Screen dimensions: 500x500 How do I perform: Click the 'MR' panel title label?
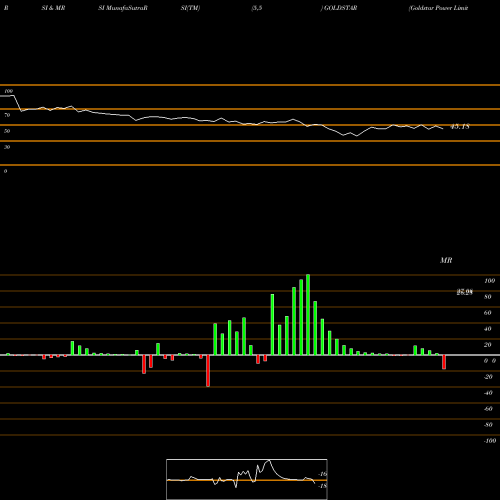coord(446,260)
